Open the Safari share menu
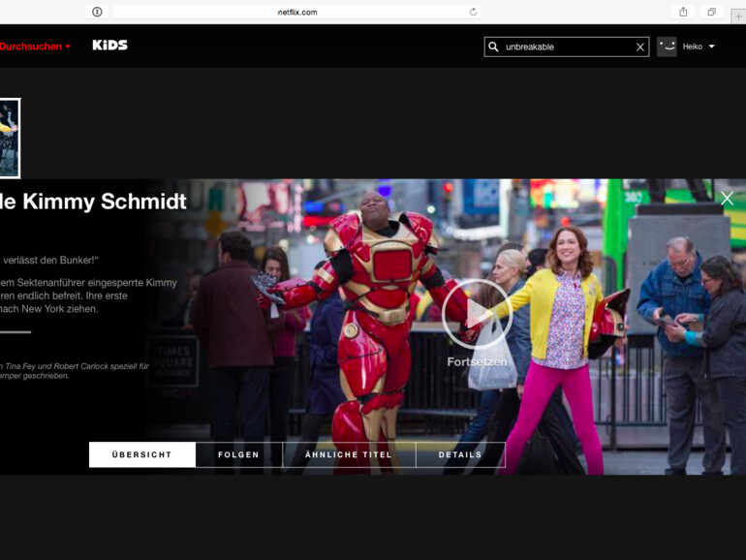The height and width of the screenshot is (560, 746). [x=683, y=12]
